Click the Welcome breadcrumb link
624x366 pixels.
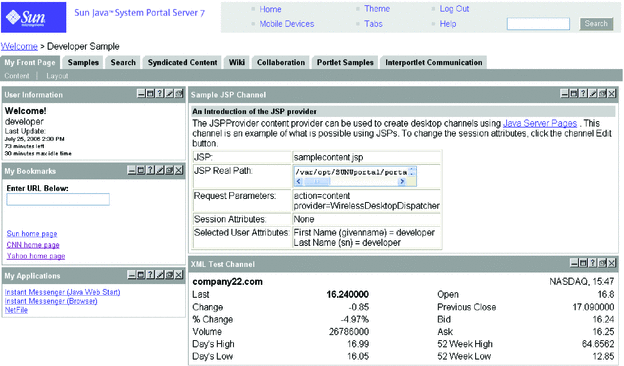click(x=19, y=46)
